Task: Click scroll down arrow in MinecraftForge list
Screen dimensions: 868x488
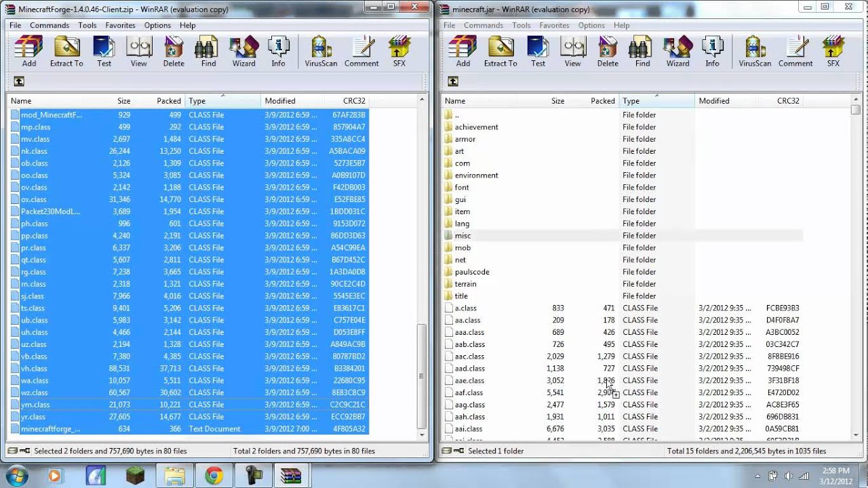Action: click(x=422, y=434)
